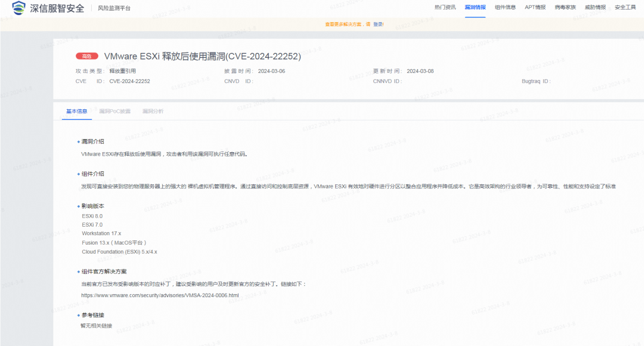The height and width of the screenshot is (346, 644).
Task: Click the 深信服智安全 shield logo icon
Action: 18,8
